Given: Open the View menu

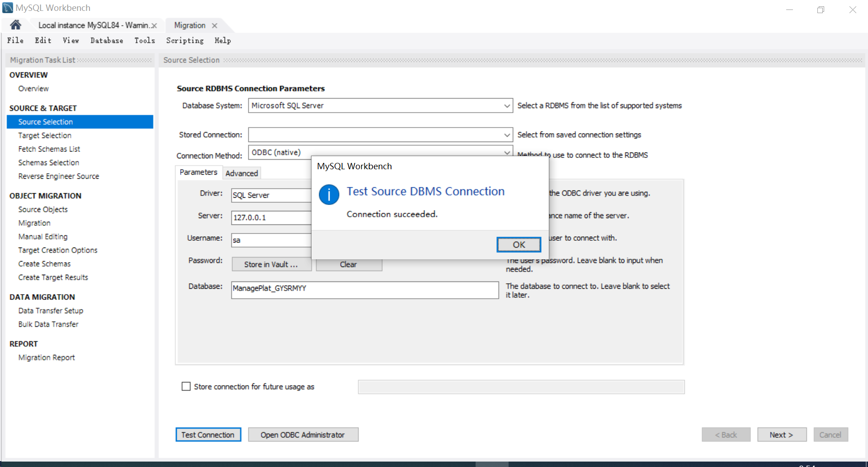Looking at the screenshot, I should [71, 41].
